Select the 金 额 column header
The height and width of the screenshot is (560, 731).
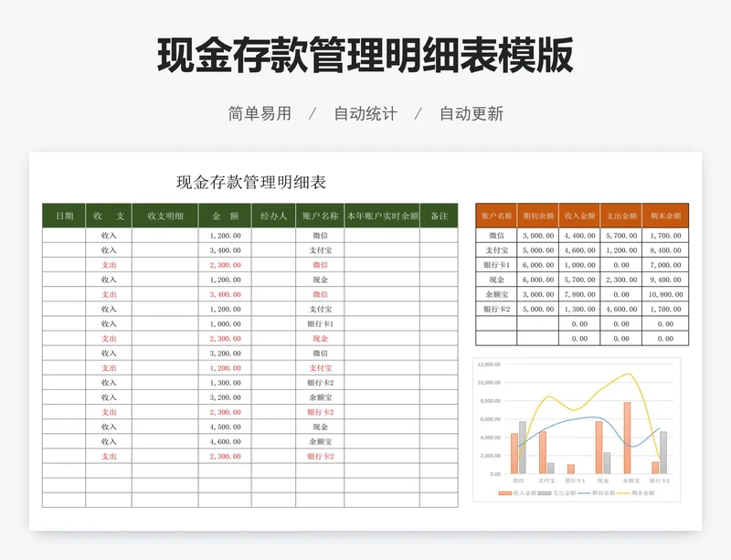225,216
